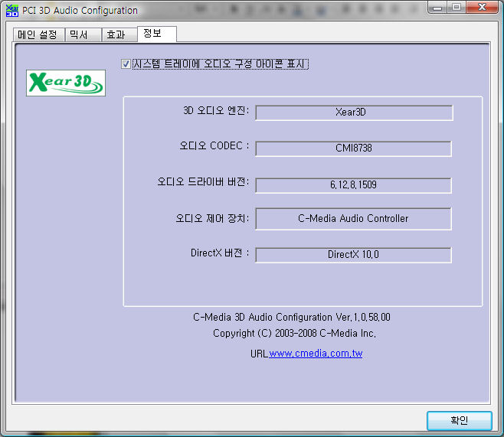This screenshot has width=504, height=437.
Task: Click the DirectX 버전 label
Action: pyautogui.click(x=220, y=253)
